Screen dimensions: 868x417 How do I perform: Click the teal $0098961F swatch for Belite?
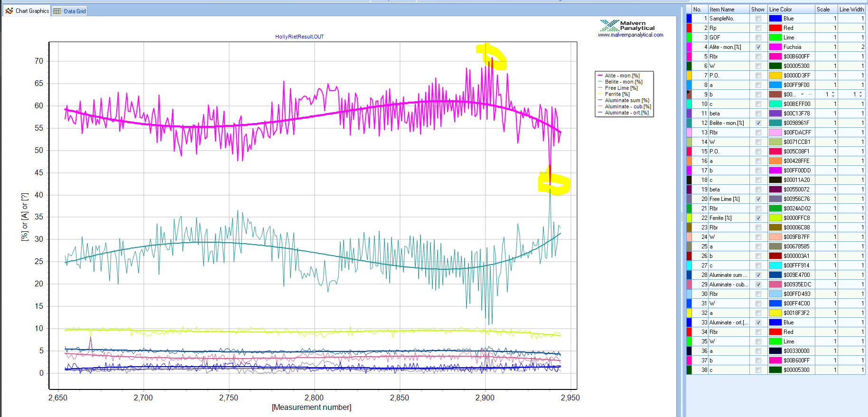coord(775,123)
